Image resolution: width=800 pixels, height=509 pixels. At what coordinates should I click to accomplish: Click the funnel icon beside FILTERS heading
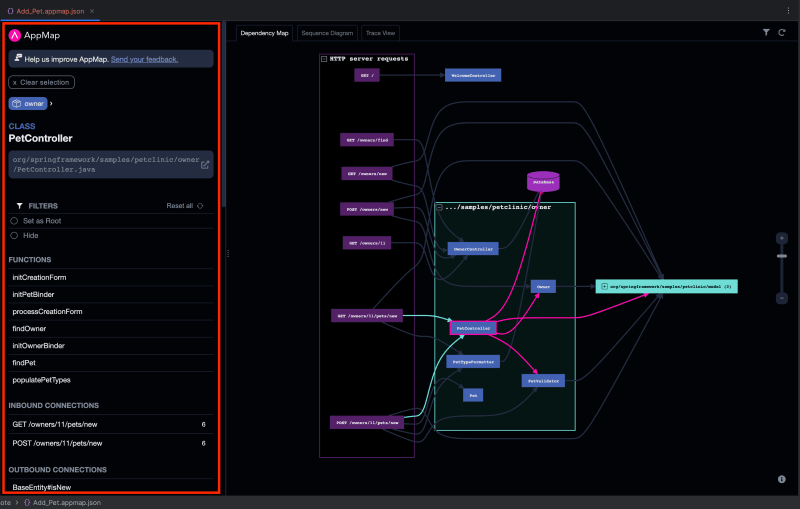click(19, 206)
